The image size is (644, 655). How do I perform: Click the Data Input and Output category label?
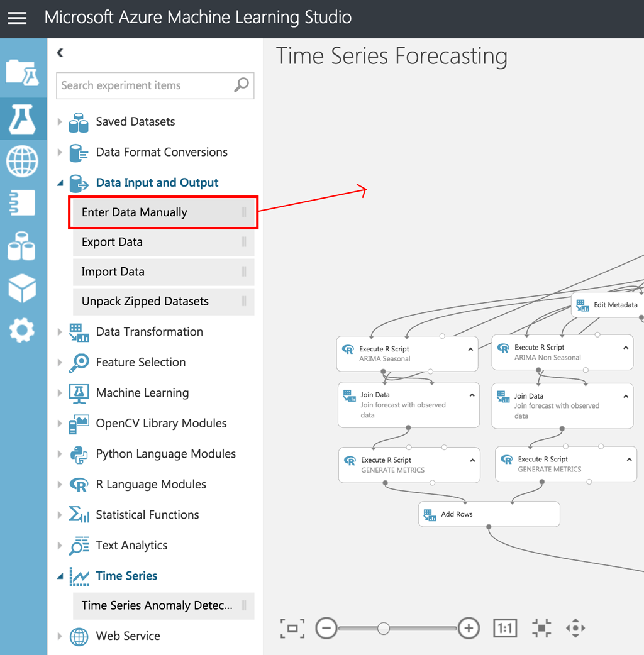(x=157, y=182)
